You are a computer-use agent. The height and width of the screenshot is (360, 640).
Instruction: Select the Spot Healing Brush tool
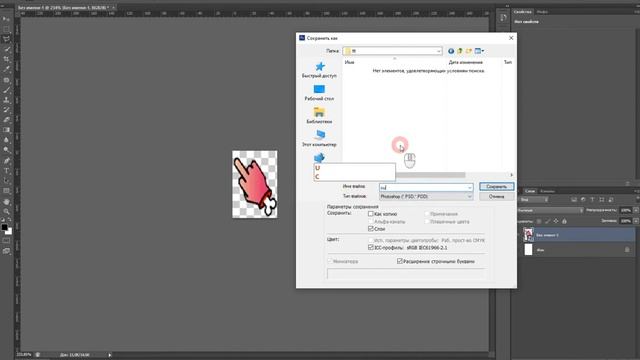(6, 80)
